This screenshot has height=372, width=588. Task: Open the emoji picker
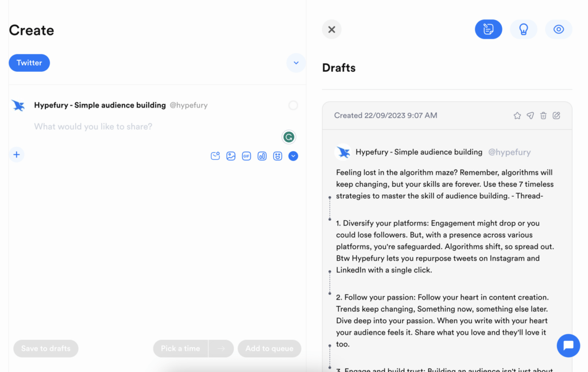(277, 156)
